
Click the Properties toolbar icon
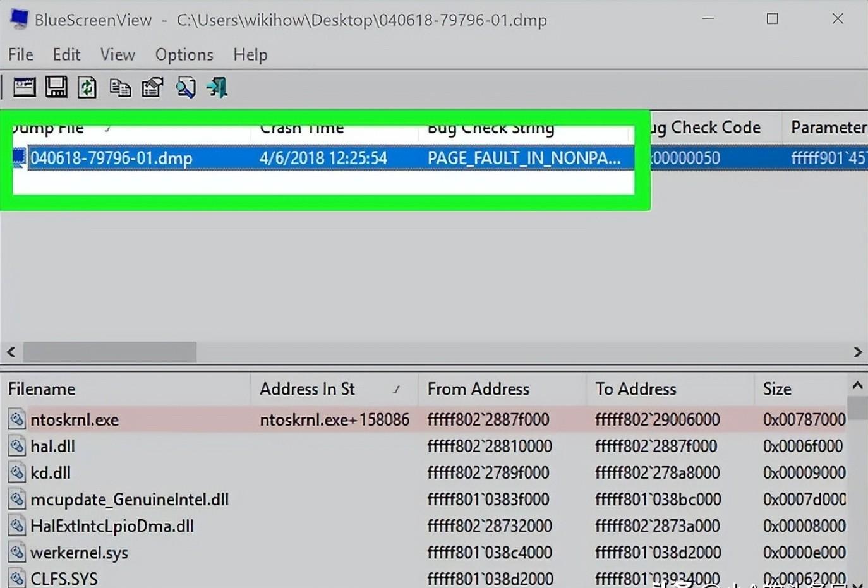[152, 87]
